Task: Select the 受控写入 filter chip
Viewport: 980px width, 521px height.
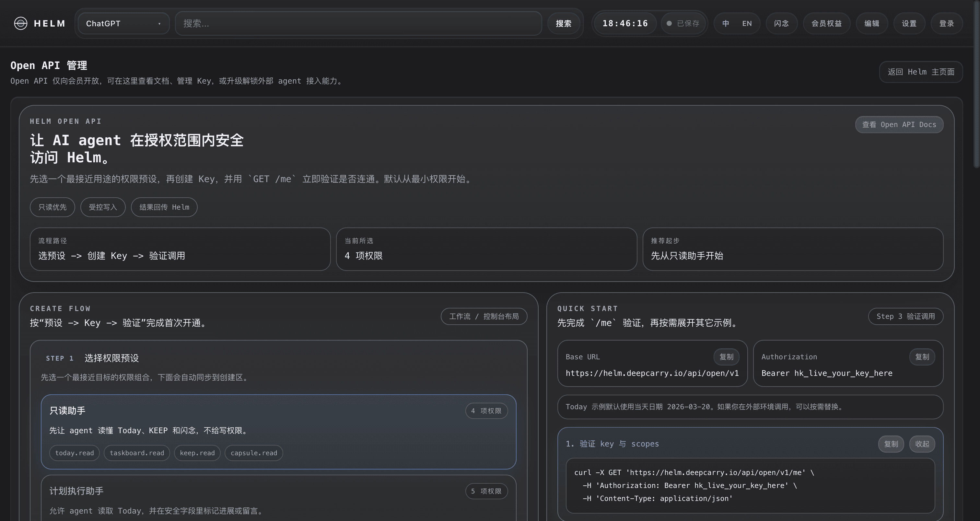Action: point(102,207)
